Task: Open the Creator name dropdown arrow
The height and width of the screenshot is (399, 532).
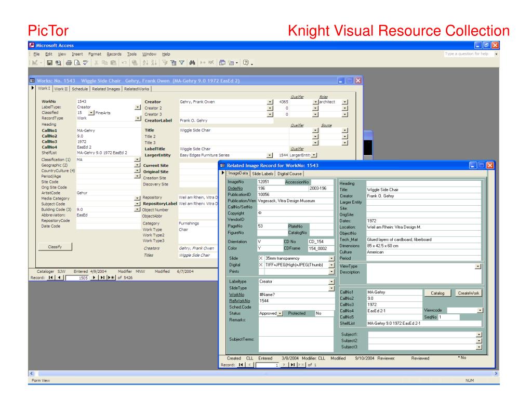Action: point(270,102)
